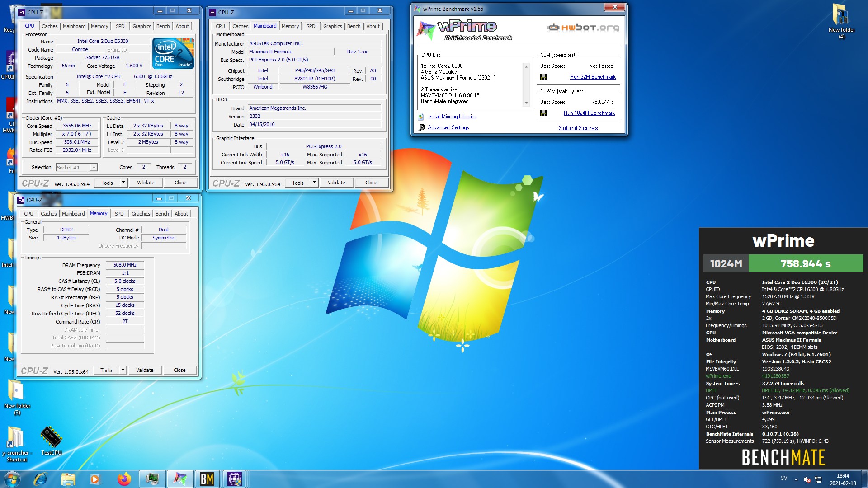Click Validate in the CPU window
Screen dimensions: 868x488
146,183
